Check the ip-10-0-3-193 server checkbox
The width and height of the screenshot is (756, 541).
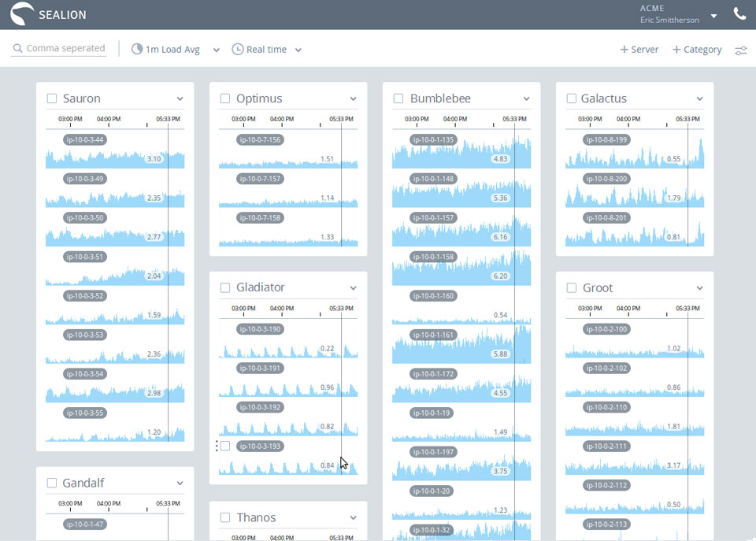click(x=225, y=446)
